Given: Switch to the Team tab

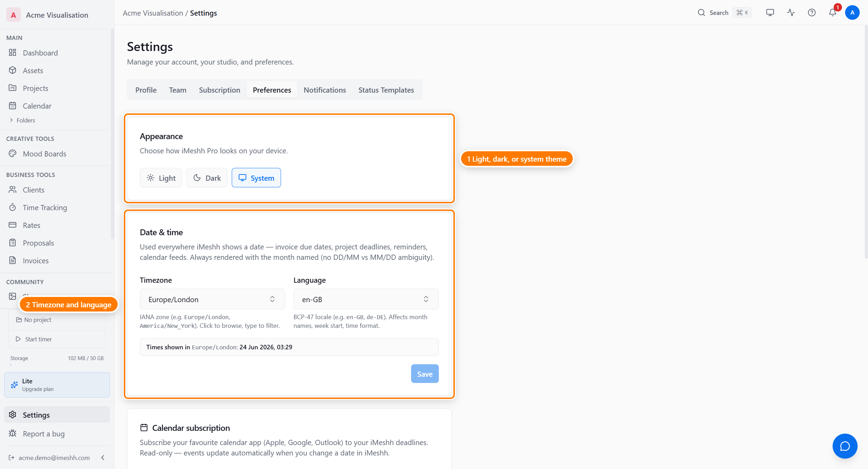Looking at the screenshot, I should (x=178, y=90).
